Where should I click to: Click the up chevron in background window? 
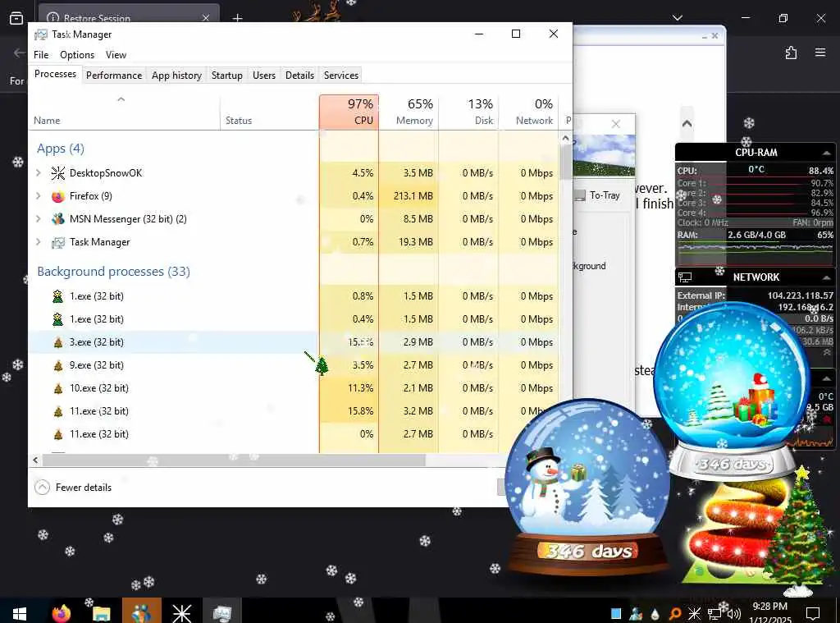687,123
